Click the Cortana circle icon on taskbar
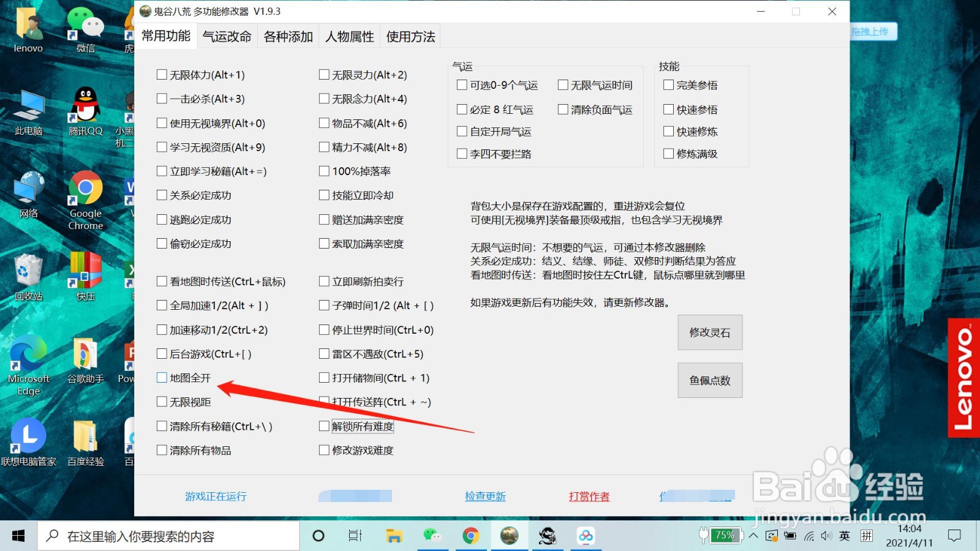This screenshot has width=980, height=551. click(318, 536)
